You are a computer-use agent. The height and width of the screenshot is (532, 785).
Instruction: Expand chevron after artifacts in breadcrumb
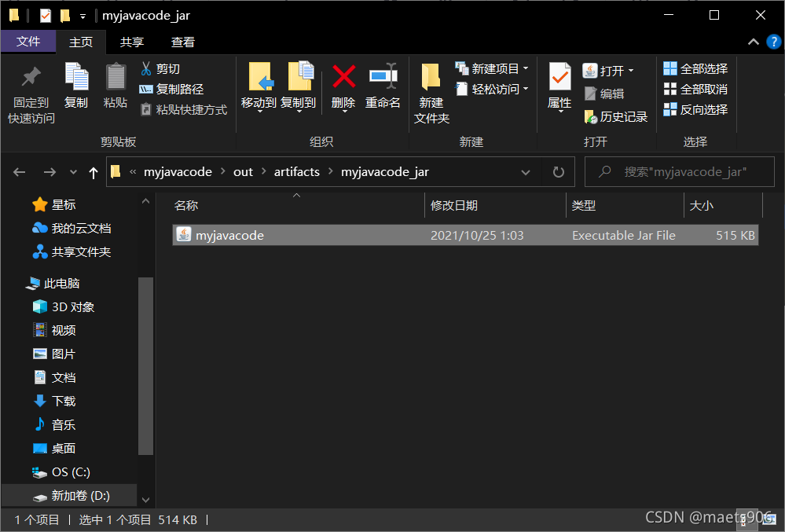click(x=330, y=171)
